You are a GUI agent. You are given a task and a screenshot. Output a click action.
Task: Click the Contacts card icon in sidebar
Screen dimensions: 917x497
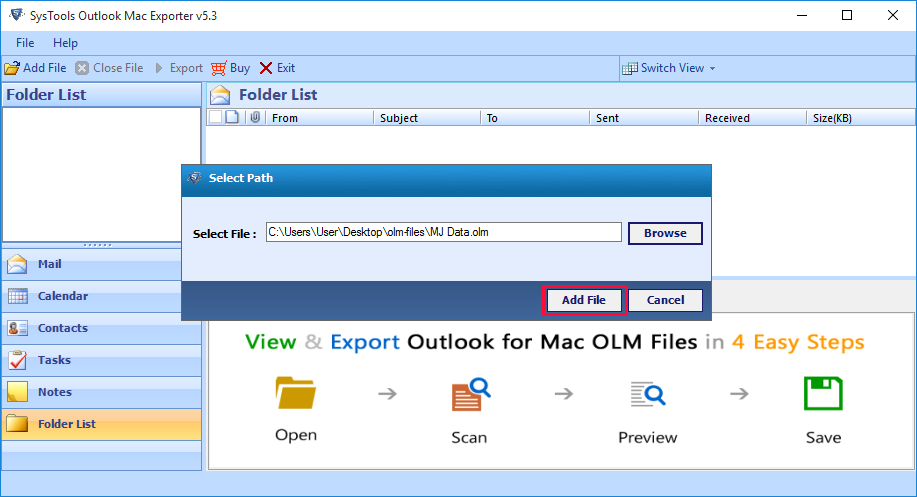pos(18,328)
